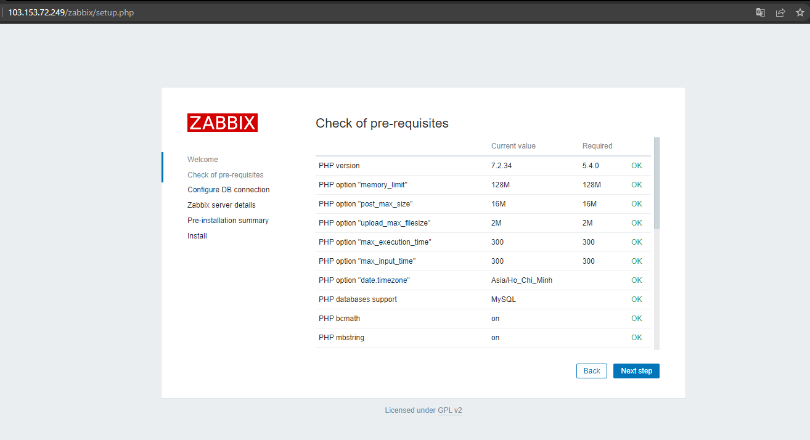The image size is (810, 440).
Task: Click the Next step button
Action: click(636, 371)
